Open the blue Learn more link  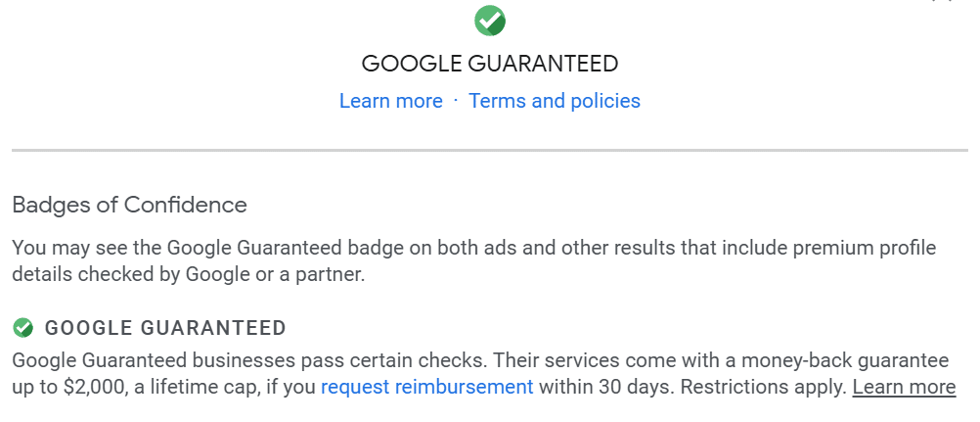[390, 101]
